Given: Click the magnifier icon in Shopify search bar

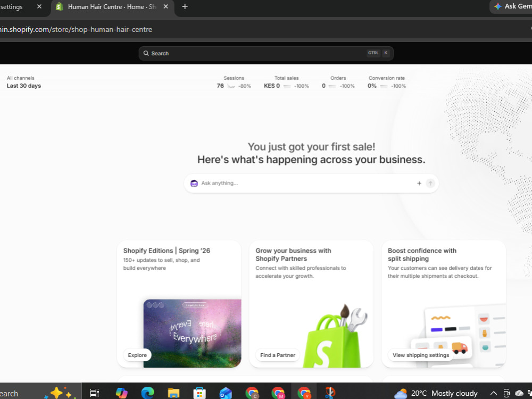Looking at the screenshot, I should 146,53.
